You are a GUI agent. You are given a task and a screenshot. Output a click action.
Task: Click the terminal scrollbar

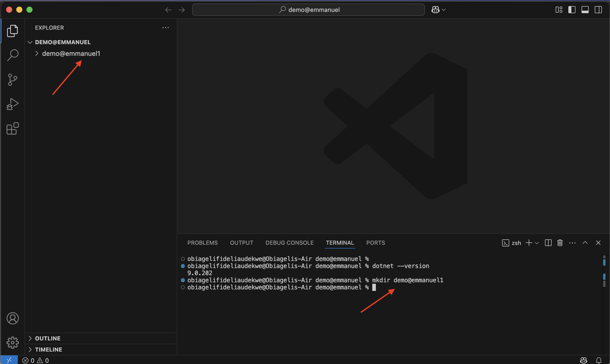click(x=604, y=271)
